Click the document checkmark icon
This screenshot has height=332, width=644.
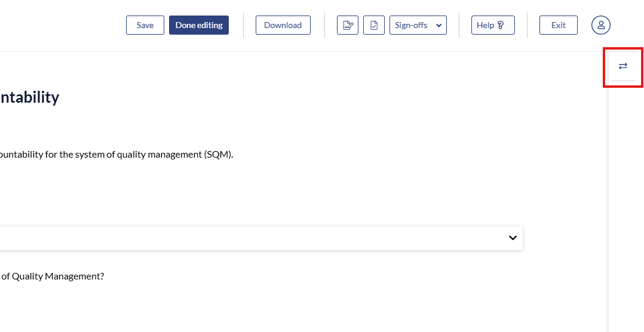(374, 25)
